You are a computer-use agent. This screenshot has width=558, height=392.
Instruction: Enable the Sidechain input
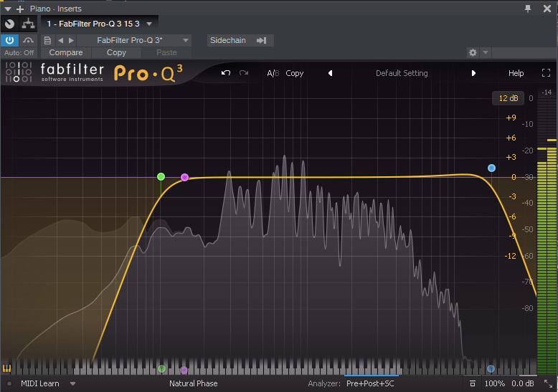[238, 40]
